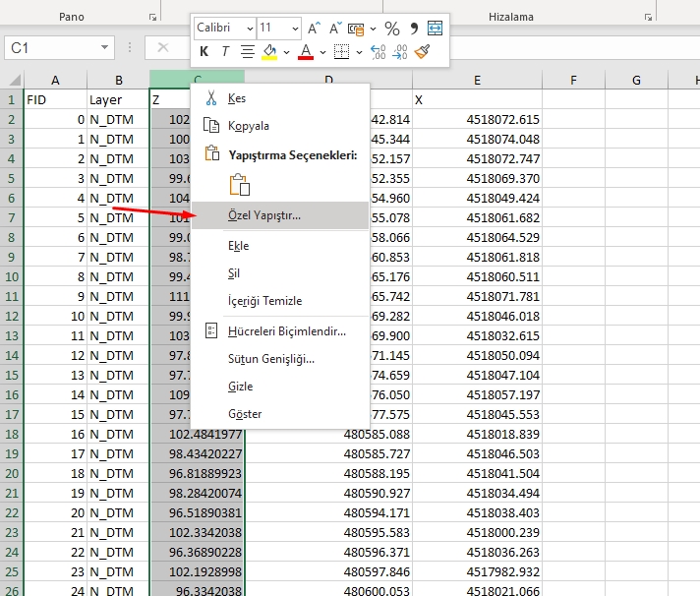
Task: Select the Format Painter brush icon
Action: [x=422, y=52]
